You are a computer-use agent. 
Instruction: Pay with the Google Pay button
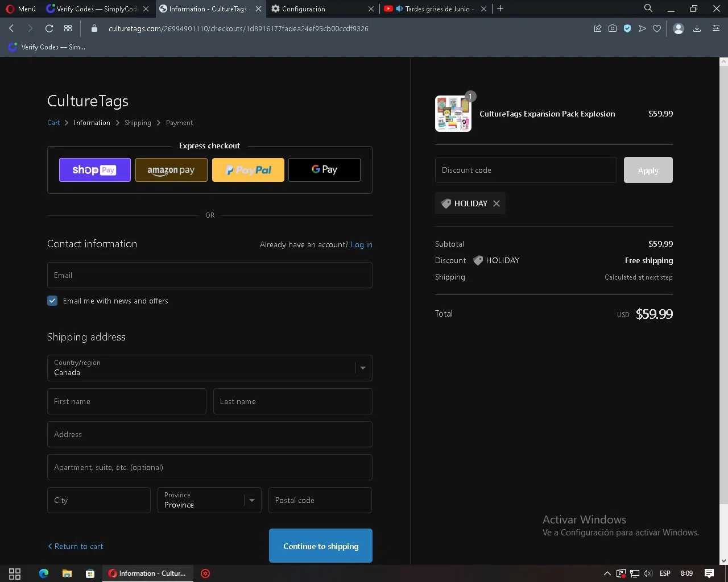point(324,170)
